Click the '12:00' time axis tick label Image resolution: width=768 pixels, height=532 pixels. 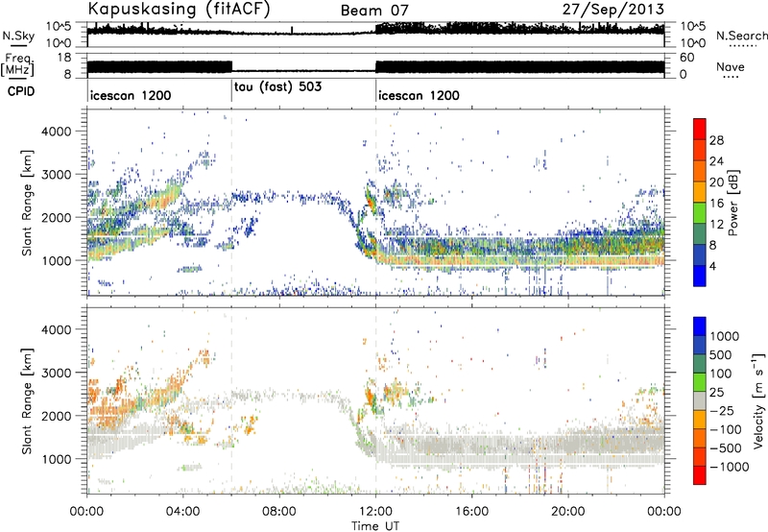(375, 512)
